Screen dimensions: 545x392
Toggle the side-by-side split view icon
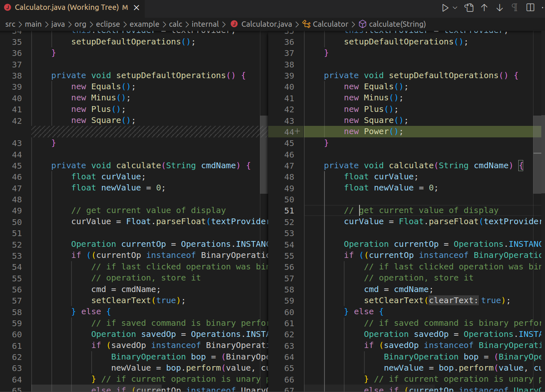point(530,8)
